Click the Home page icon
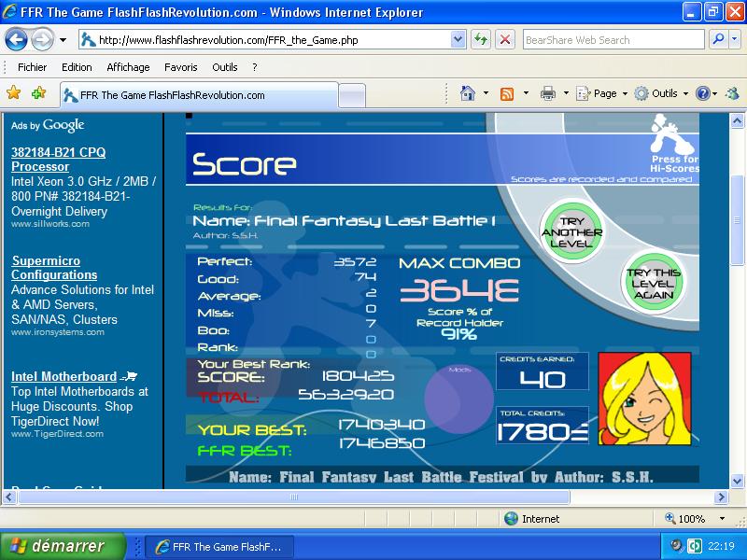Screen dimensions: 747x560 (x=468, y=93)
